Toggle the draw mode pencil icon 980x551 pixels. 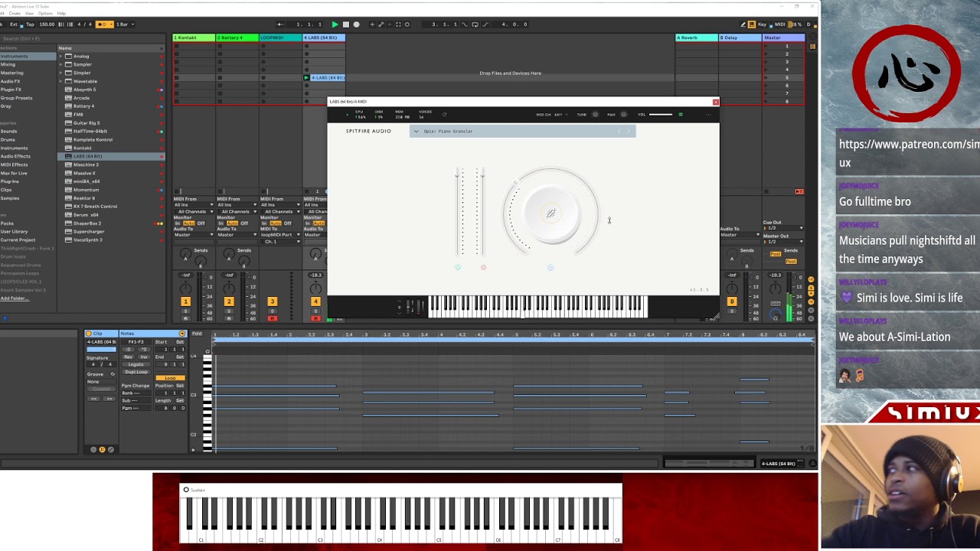pos(743,24)
